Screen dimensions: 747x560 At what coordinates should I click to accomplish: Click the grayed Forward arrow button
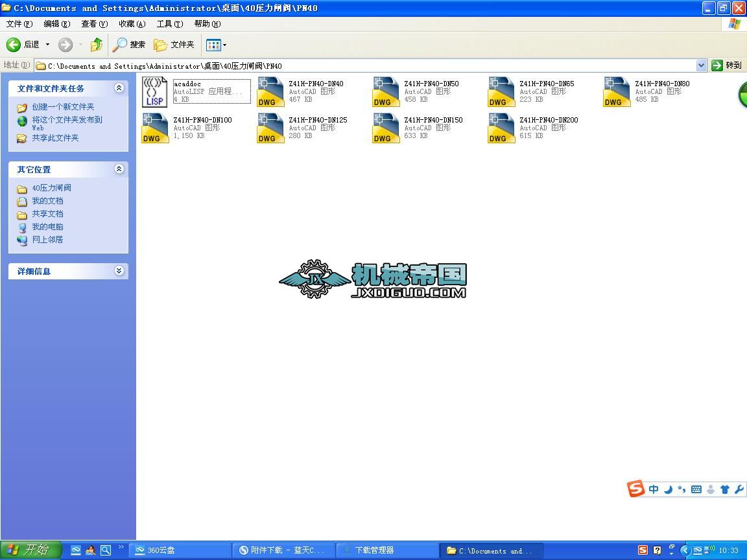pyautogui.click(x=65, y=45)
